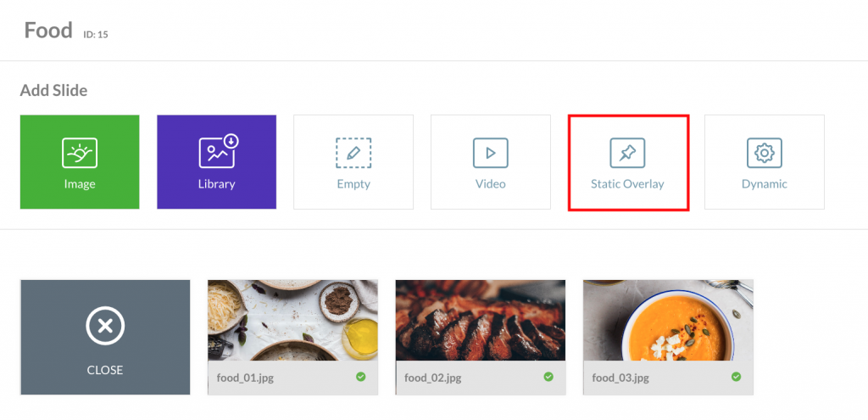Select the Static Overlay label

(627, 184)
